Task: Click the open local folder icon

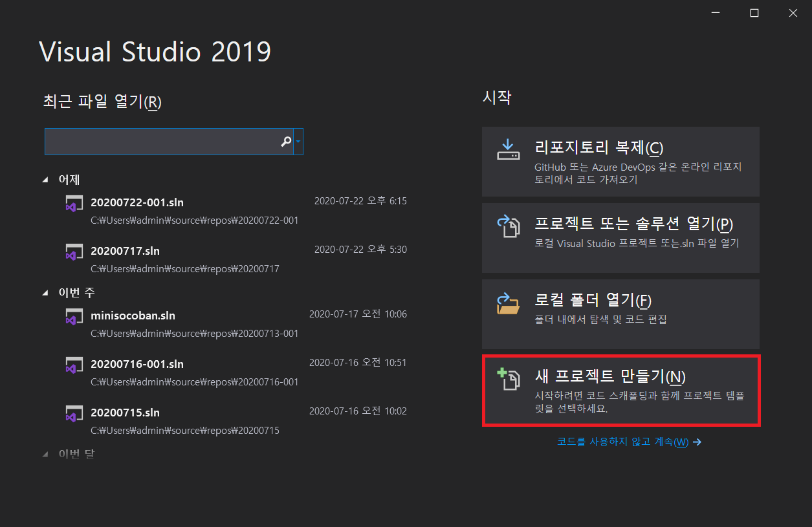Action: tap(508, 303)
